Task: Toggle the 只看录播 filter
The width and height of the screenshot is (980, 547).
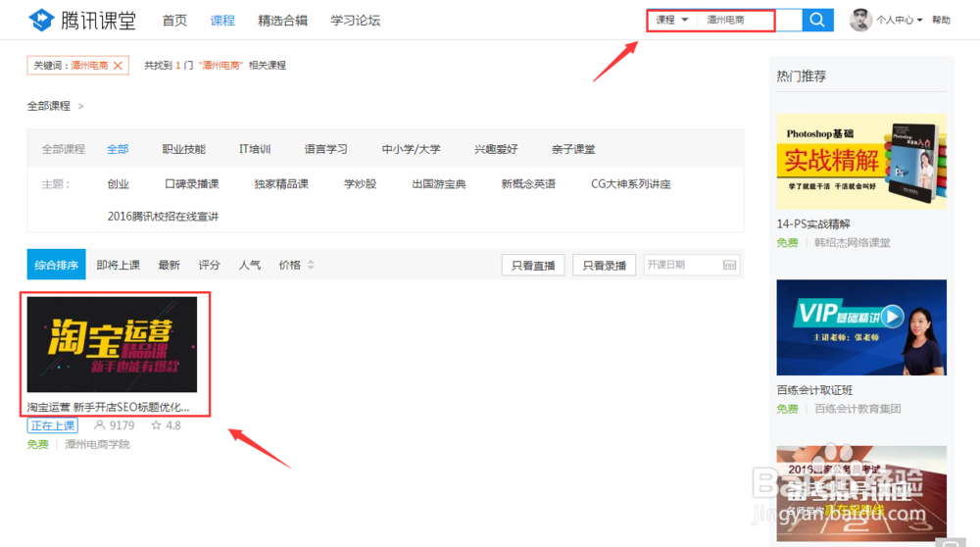Action: tap(605, 265)
